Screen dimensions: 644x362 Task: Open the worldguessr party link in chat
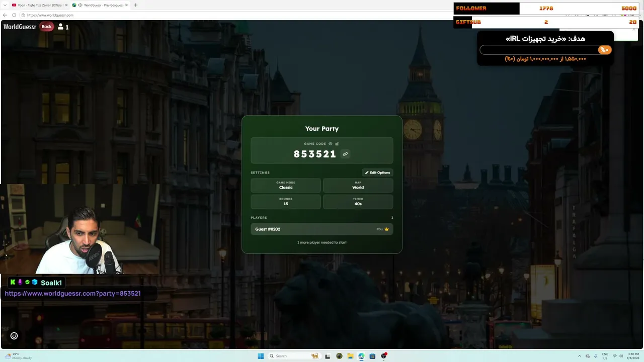[x=72, y=294]
